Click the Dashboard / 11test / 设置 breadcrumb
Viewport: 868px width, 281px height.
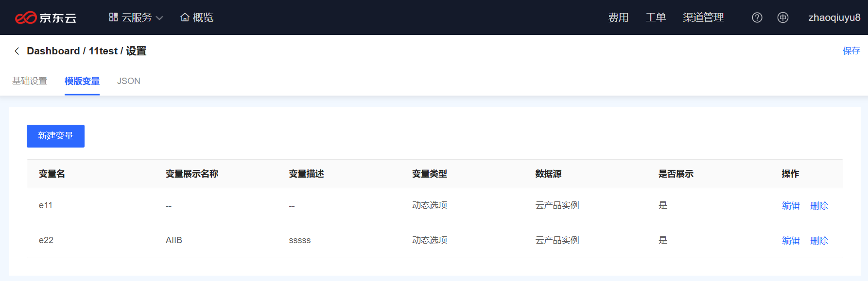87,51
